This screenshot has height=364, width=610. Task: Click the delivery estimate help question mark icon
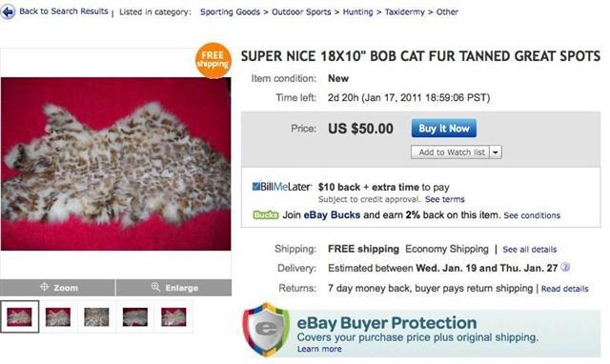point(565,268)
